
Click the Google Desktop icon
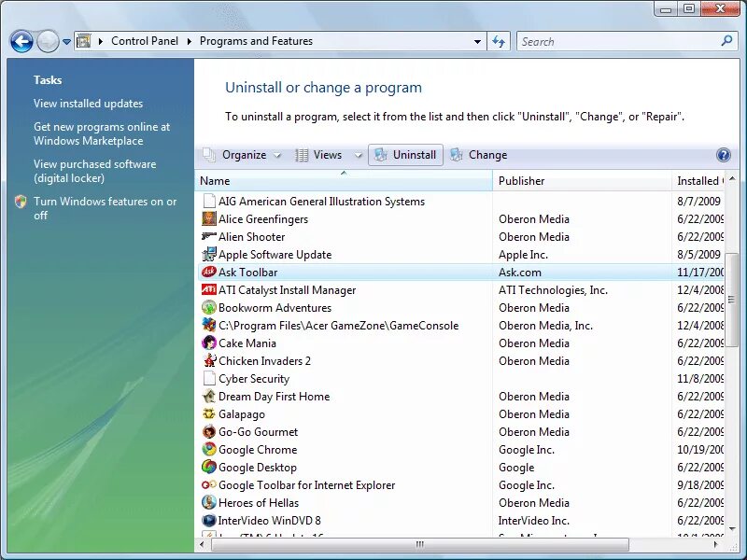[x=208, y=467]
